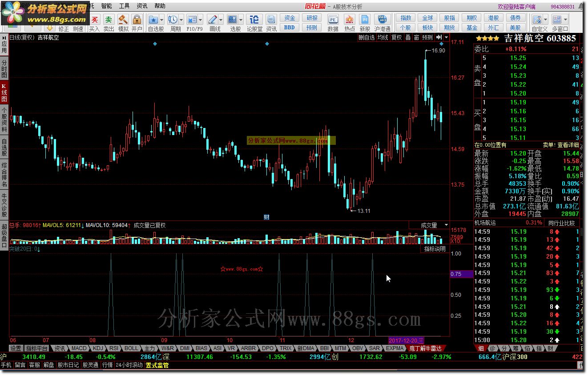
Task: Click the 测速 speed test toolbar item
Action: (x=78, y=29)
